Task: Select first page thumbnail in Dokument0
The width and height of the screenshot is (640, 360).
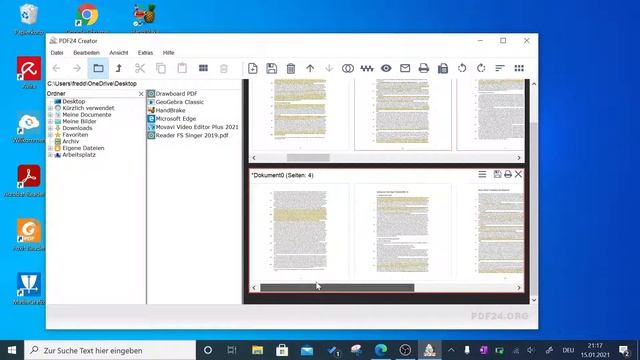Action: pyautogui.click(x=300, y=231)
